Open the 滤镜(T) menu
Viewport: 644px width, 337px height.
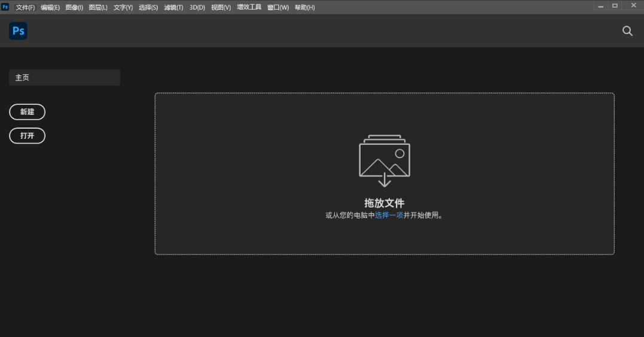pos(174,7)
